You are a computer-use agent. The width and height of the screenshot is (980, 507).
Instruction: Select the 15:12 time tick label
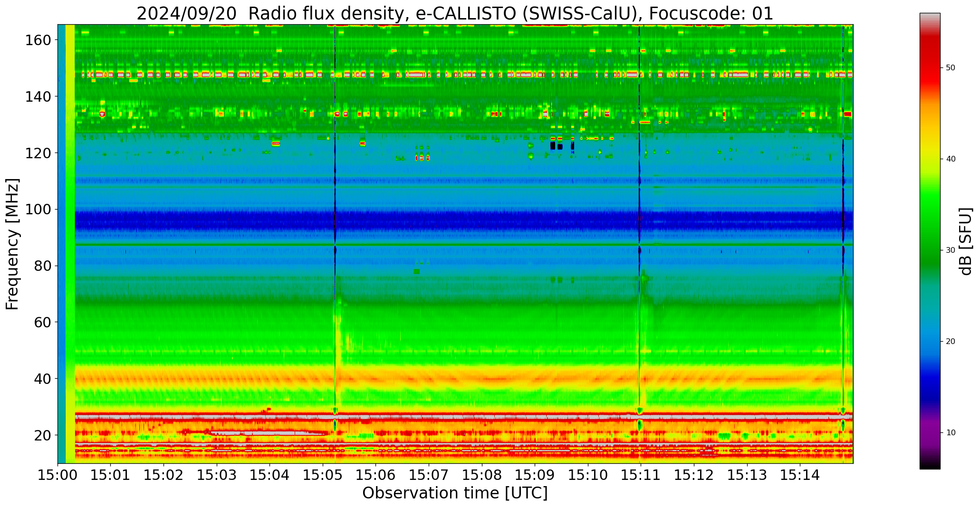click(x=694, y=475)
